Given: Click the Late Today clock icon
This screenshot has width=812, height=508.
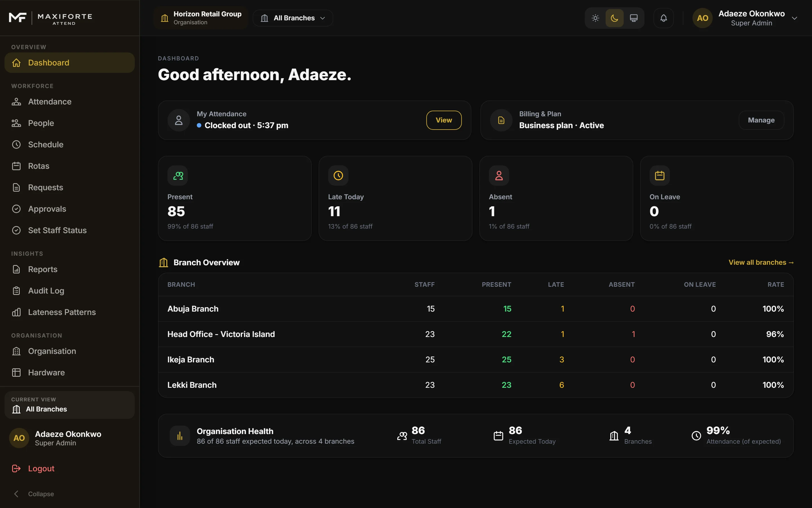Looking at the screenshot, I should click(338, 175).
